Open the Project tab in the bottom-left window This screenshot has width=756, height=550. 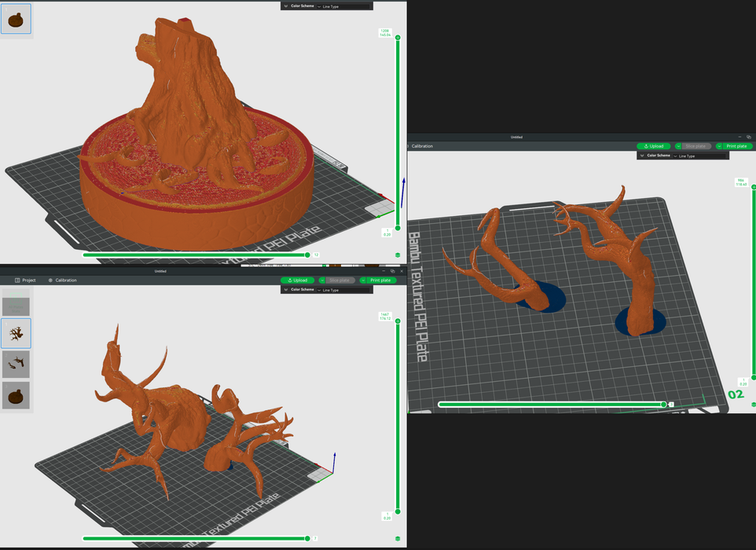(25, 280)
